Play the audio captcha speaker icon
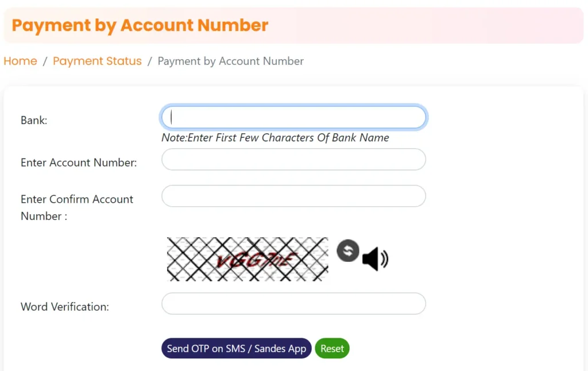This screenshot has height=371, width=588. (x=375, y=259)
